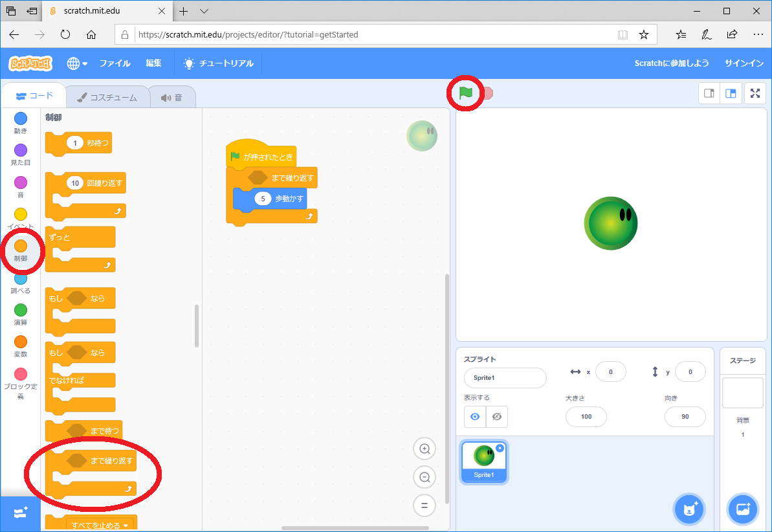Open チュートリアル from the menu bar
The image size is (772, 532).
coord(219,63)
